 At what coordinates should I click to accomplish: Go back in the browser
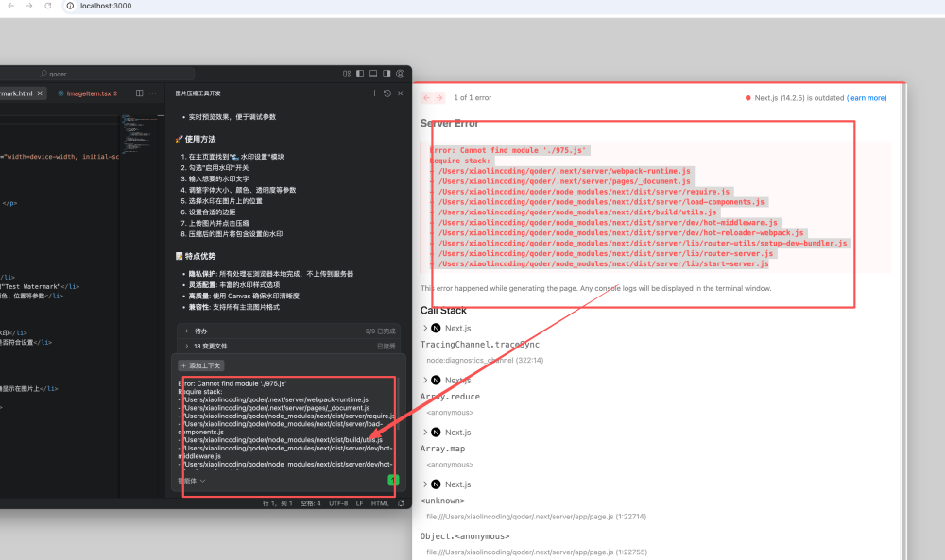10,6
